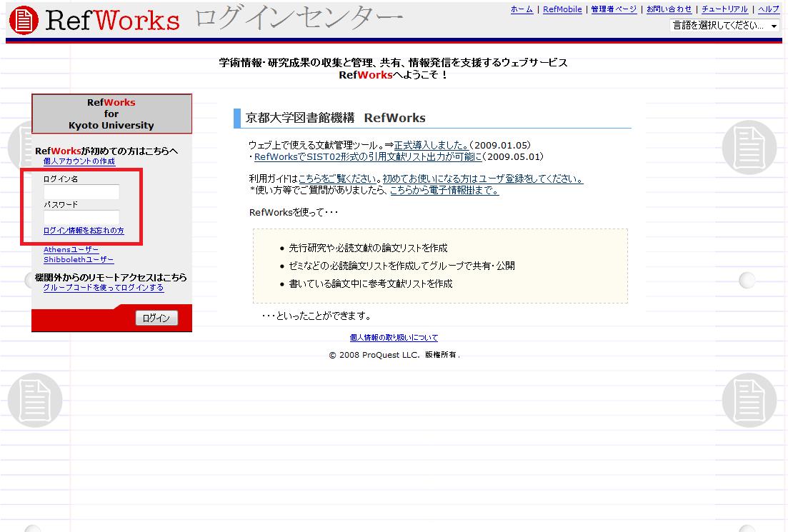This screenshot has height=532, width=788.
Task: Click the 京都大学図書館機構 RefWorks heading
Action: pos(335,118)
